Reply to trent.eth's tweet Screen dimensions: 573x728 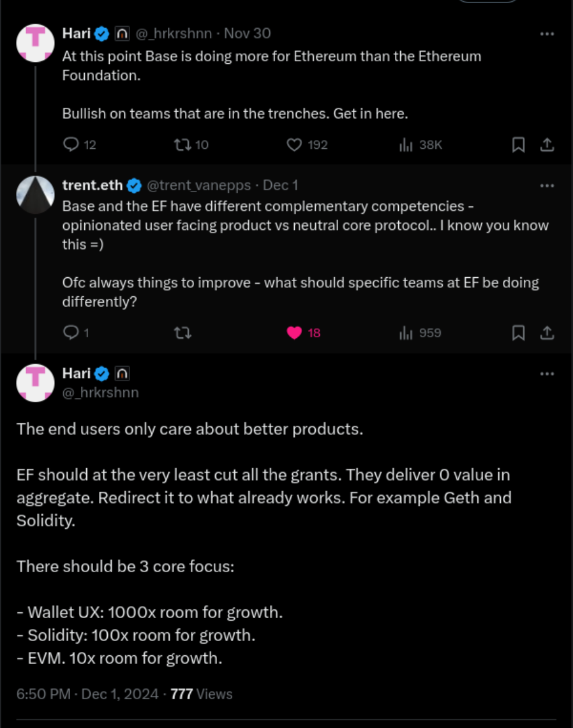71,333
